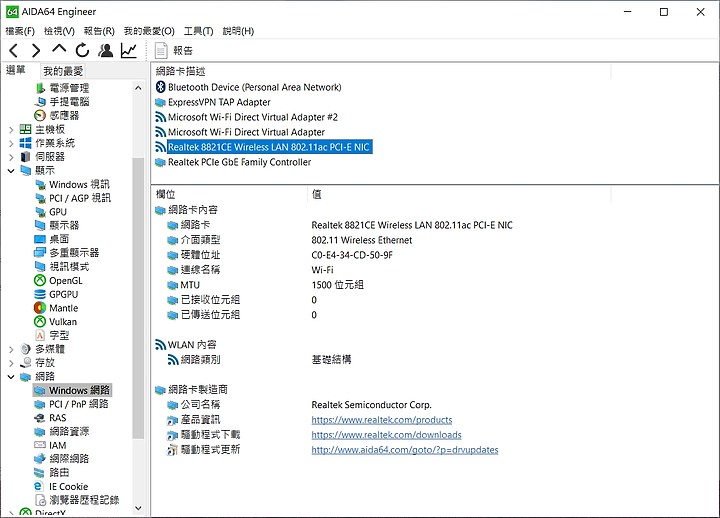The width and height of the screenshot is (720, 518).
Task: Select 感應器 in the tree
Action: click(x=57, y=115)
